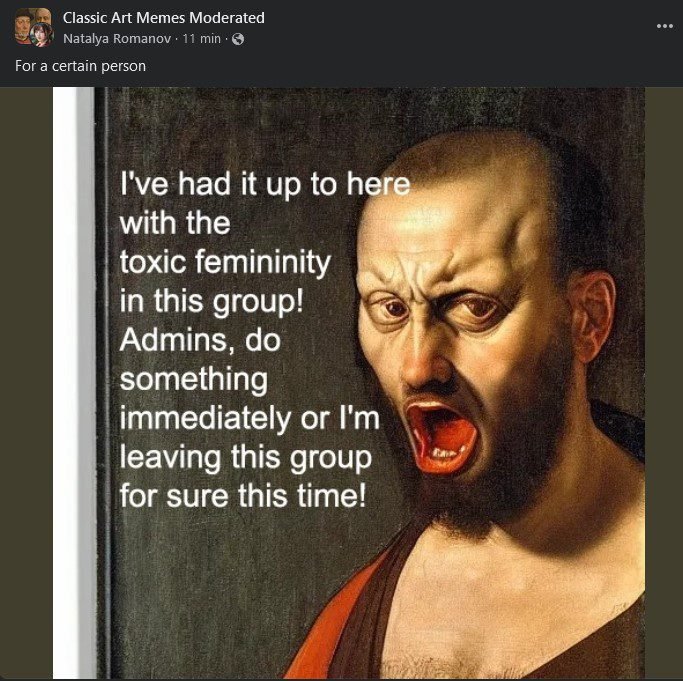
Task: Click Natalya Romanov's small profile picture
Action: coord(40,36)
